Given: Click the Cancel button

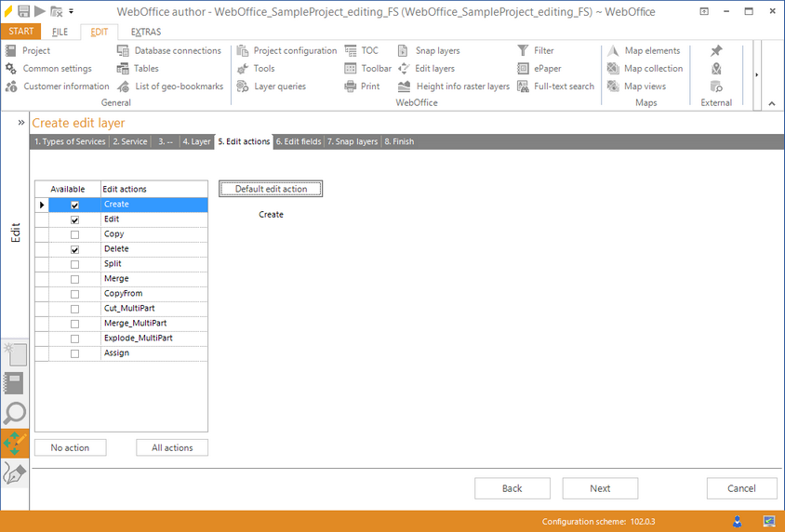Looking at the screenshot, I should 741,488.
